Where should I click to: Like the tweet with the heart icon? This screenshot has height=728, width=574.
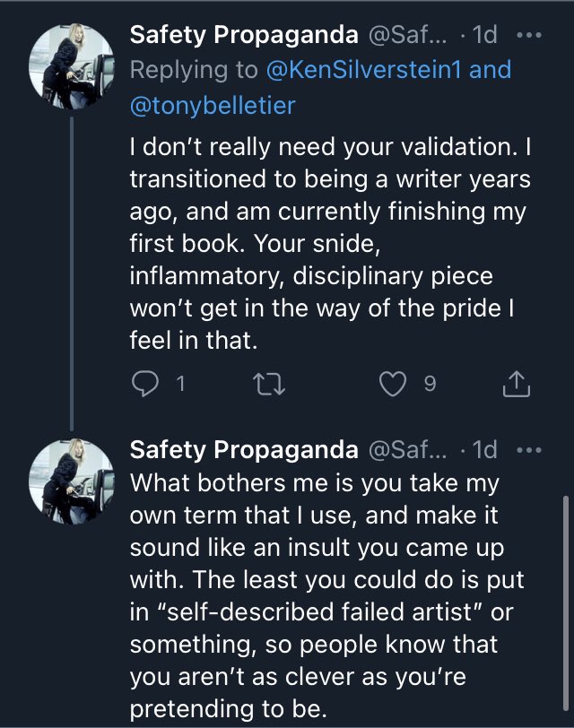point(392,385)
